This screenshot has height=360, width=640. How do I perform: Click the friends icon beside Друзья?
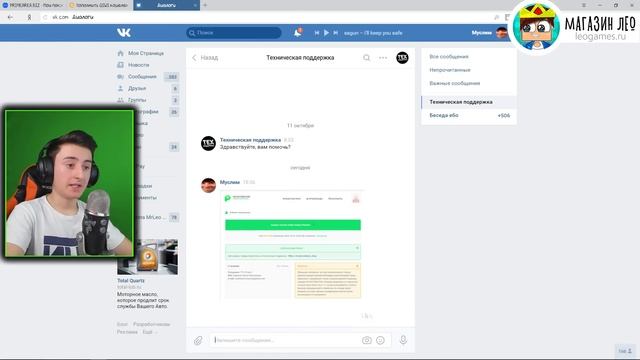pyautogui.click(x=120, y=88)
